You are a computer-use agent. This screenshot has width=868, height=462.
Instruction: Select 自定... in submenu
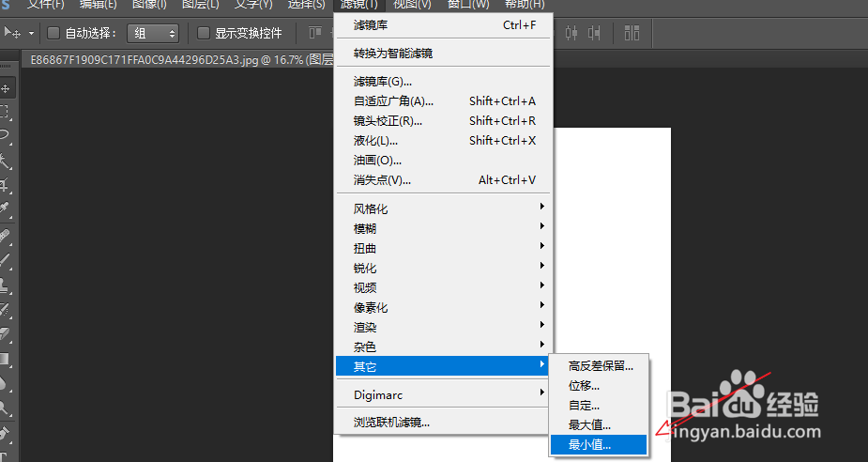pyautogui.click(x=599, y=406)
